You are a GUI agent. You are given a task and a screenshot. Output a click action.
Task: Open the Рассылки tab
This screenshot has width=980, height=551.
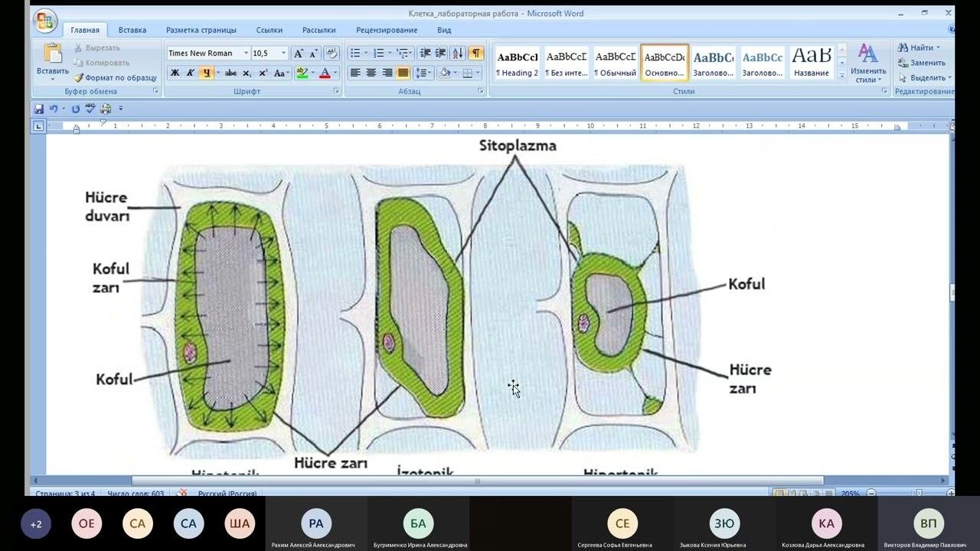pos(319,30)
